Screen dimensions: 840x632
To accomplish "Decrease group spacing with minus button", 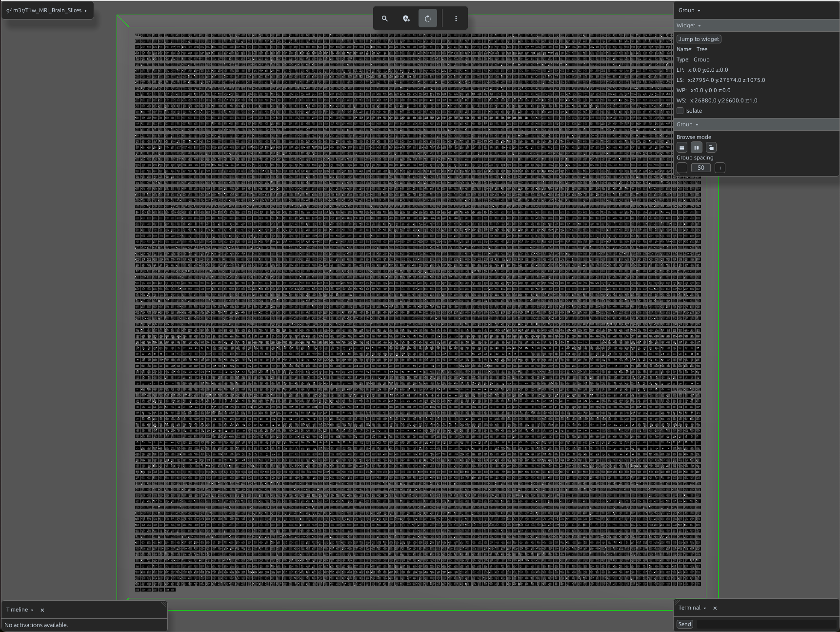I will (682, 168).
